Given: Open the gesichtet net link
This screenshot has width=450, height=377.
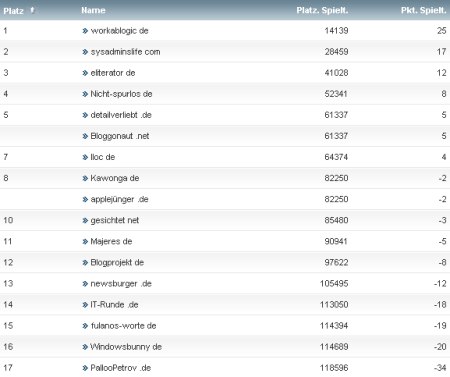Looking at the screenshot, I should 115,220.
